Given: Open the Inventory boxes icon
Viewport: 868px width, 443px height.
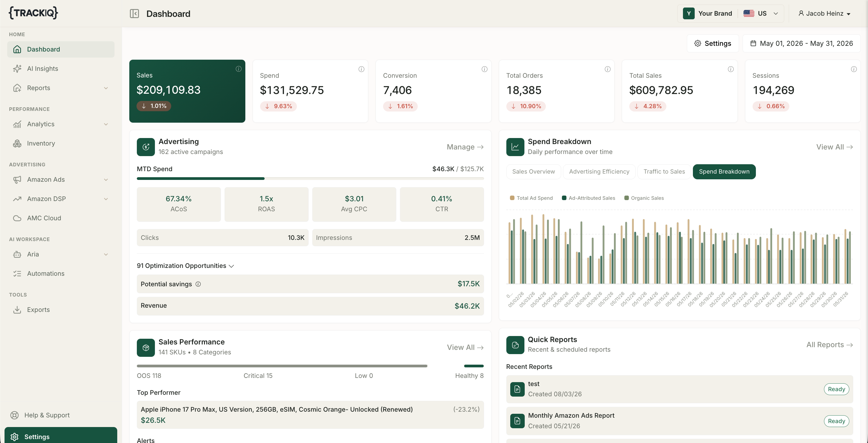Looking at the screenshot, I should point(17,143).
